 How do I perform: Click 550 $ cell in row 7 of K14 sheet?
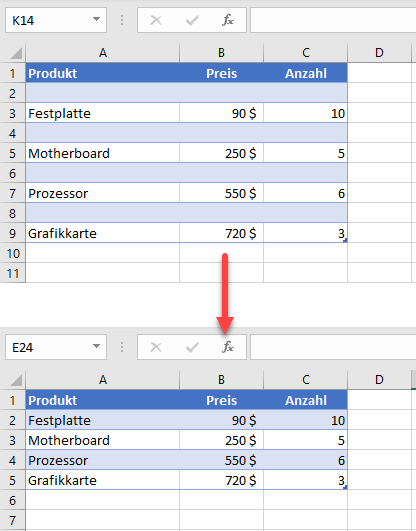tap(221, 193)
